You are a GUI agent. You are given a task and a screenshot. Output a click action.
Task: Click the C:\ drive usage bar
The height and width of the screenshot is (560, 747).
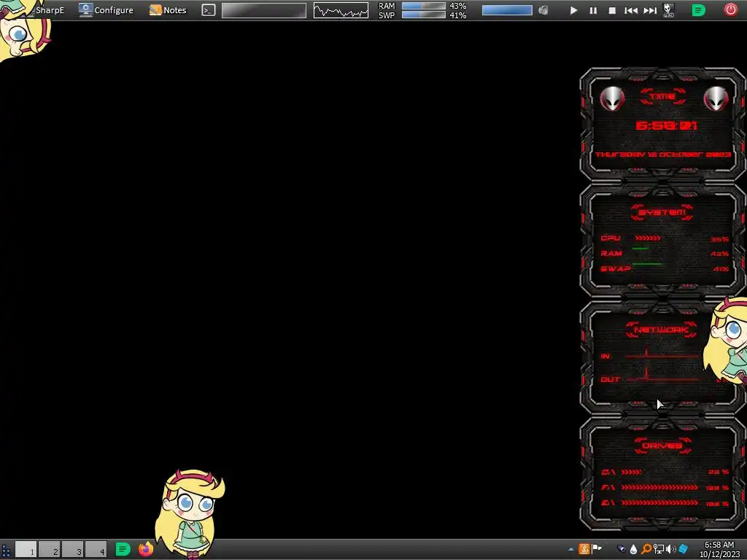coord(632,472)
